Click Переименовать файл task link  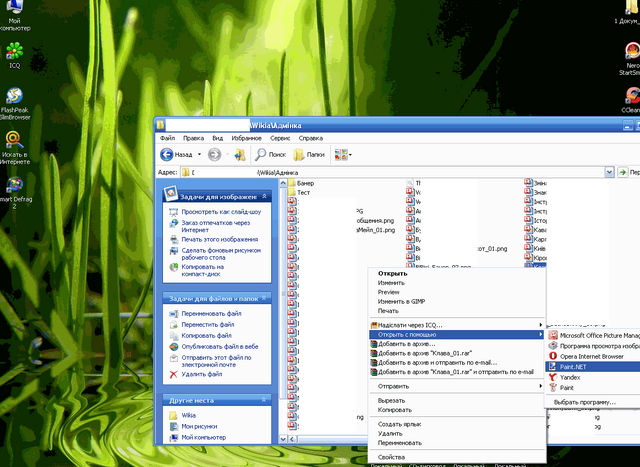pyautogui.click(x=211, y=314)
